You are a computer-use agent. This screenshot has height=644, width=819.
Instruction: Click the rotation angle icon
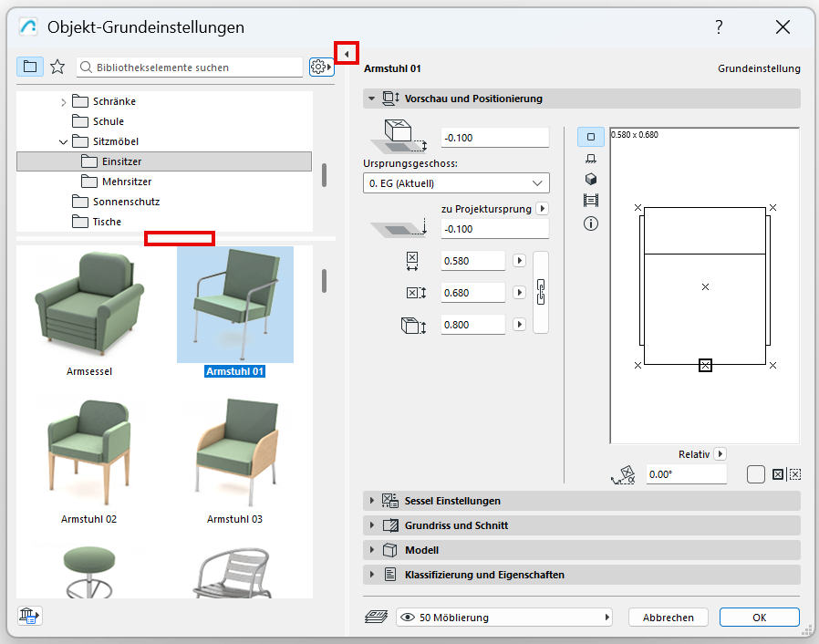[x=623, y=474]
